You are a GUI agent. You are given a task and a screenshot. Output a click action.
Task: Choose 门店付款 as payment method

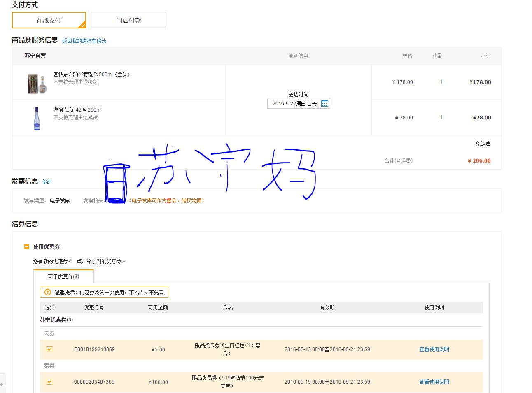click(x=129, y=20)
